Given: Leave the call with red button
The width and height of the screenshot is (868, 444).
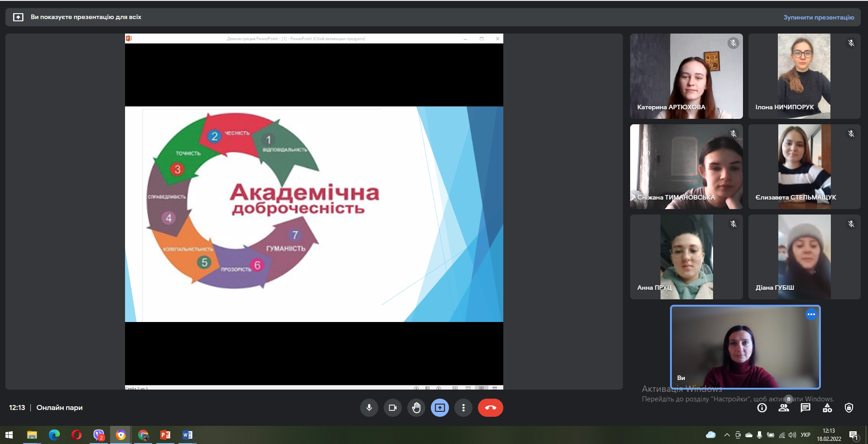Looking at the screenshot, I should tap(490, 408).
